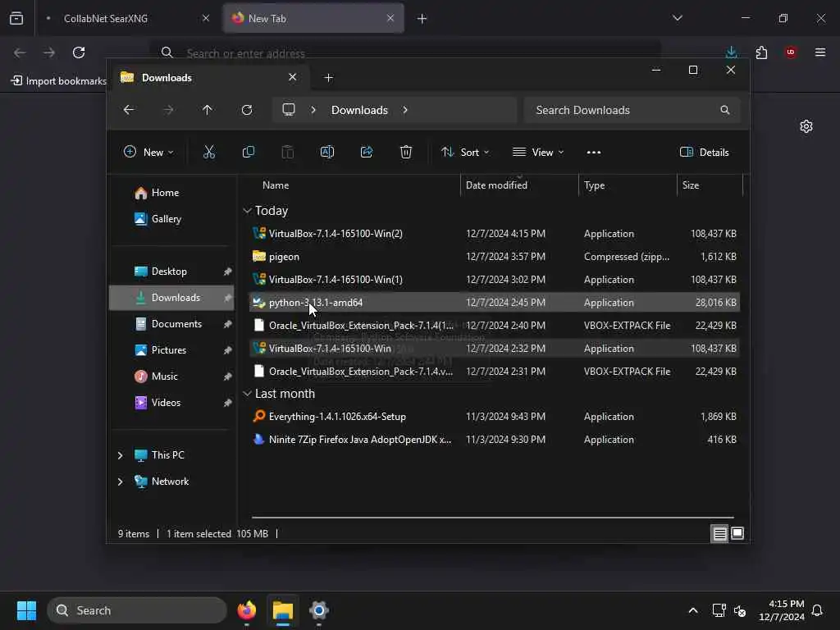Open a new Firefox tab

point(422,19)
